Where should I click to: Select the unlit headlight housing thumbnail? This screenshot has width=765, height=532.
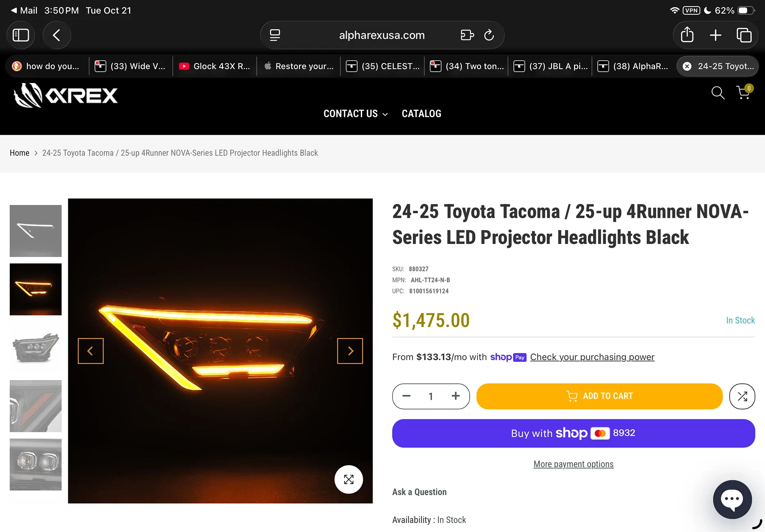click(36, 347)
